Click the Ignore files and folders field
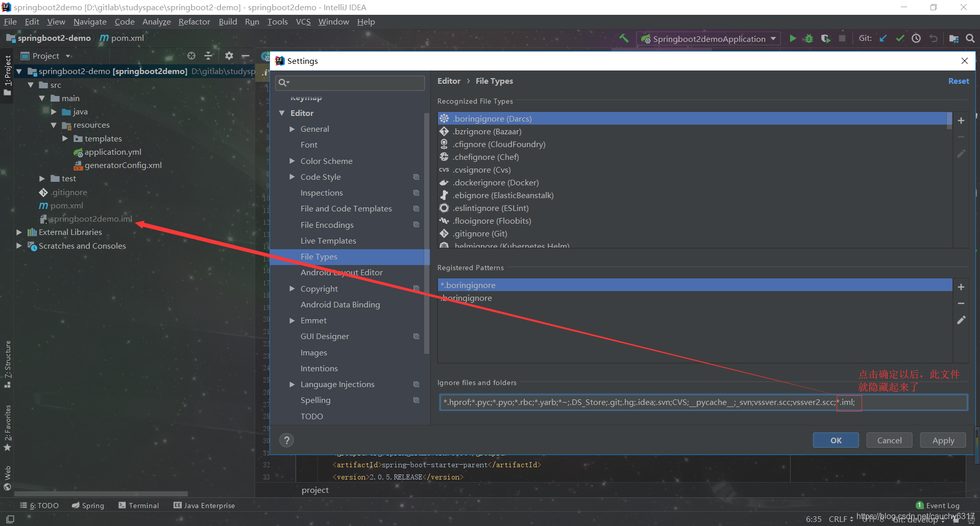This screenshot has width=980, height=526. (x=703, y=402)
